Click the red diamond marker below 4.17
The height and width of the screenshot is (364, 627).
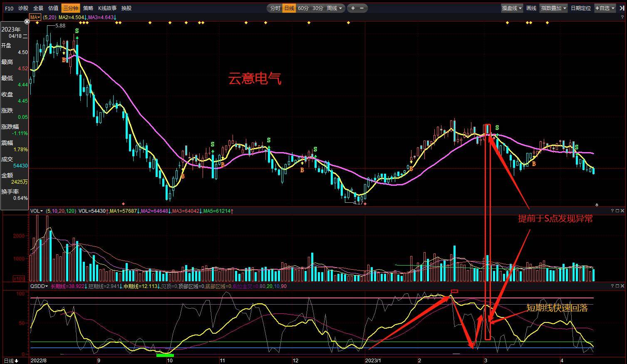point(365,204)
